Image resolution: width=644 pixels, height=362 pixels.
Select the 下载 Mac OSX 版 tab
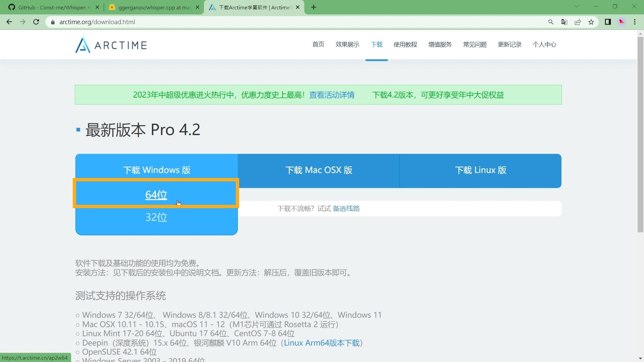pyautogui.click(x=319, y=171)
